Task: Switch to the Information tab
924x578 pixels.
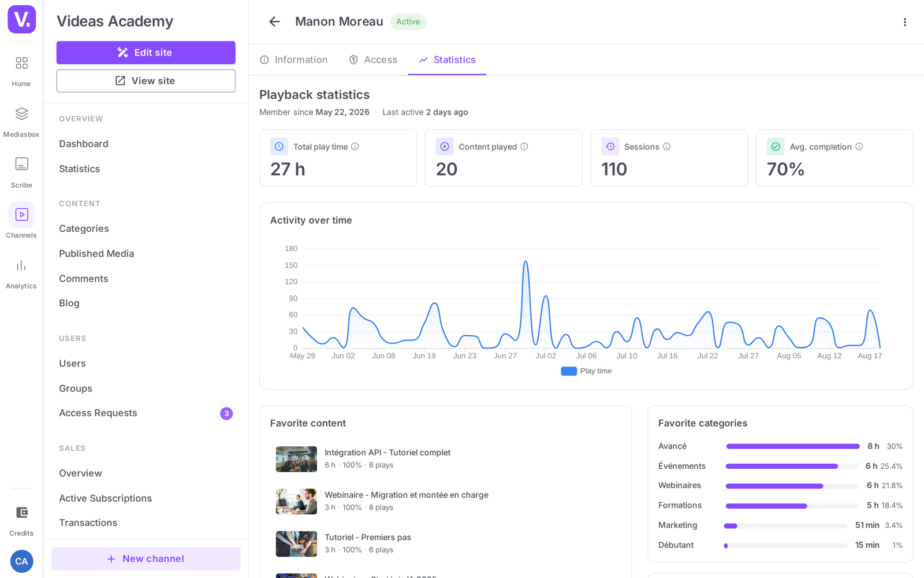Action: coord(294,60)
